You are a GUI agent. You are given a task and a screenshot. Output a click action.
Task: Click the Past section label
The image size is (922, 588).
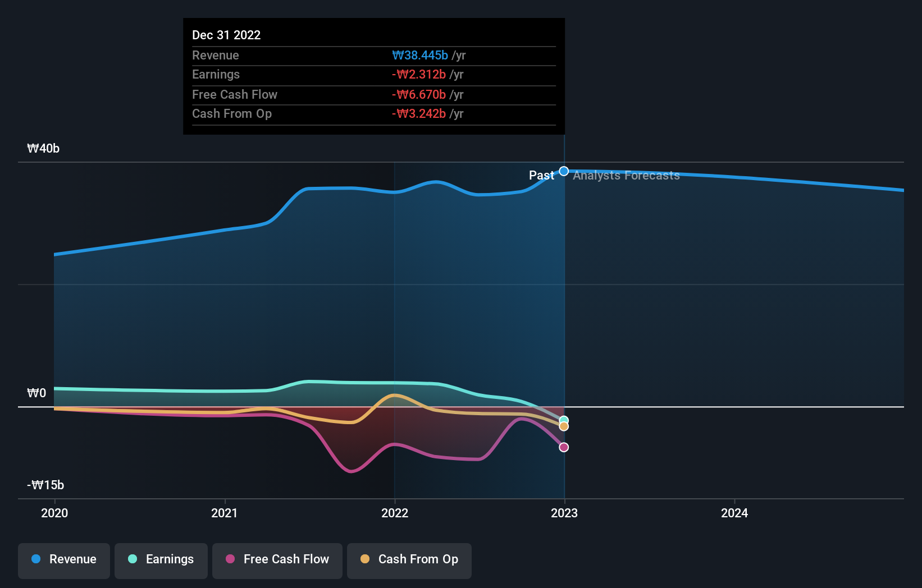coord(542,175)
